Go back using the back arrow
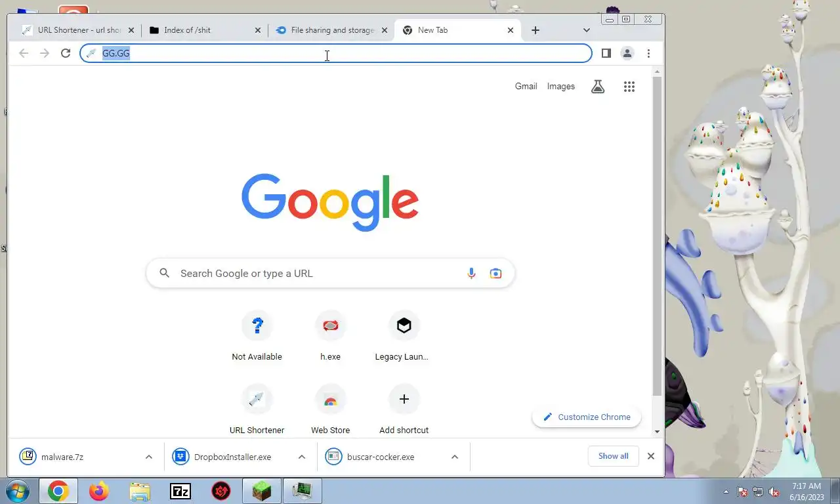Image resolution: width=840 pixels, height=504 pixels. click(x=24, y=53)
